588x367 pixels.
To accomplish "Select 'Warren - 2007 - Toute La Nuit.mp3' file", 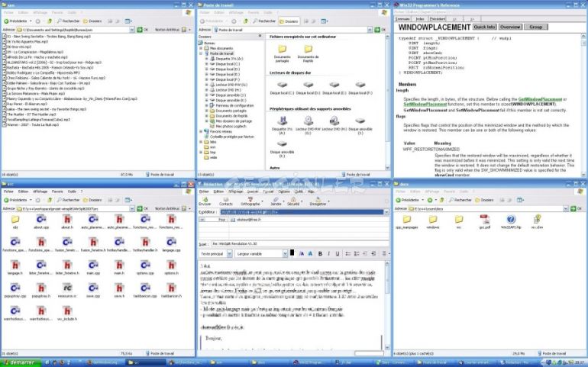I will click(x=31, y=125).
